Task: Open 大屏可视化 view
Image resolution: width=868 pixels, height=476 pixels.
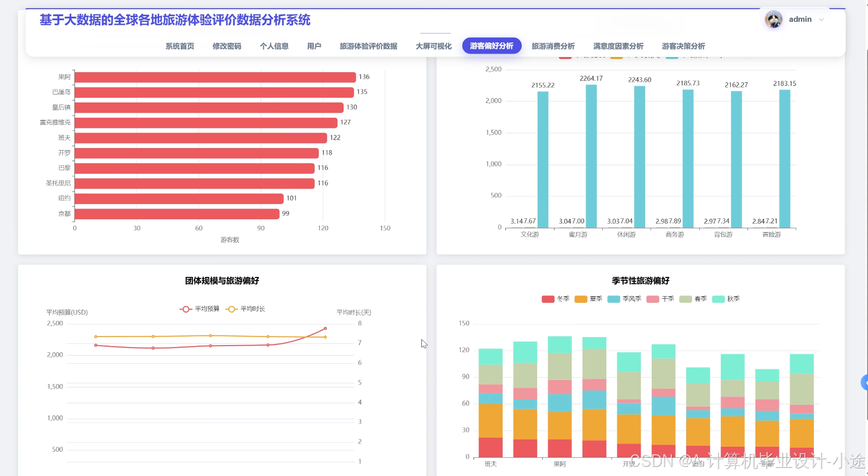Action: [433, 45]
